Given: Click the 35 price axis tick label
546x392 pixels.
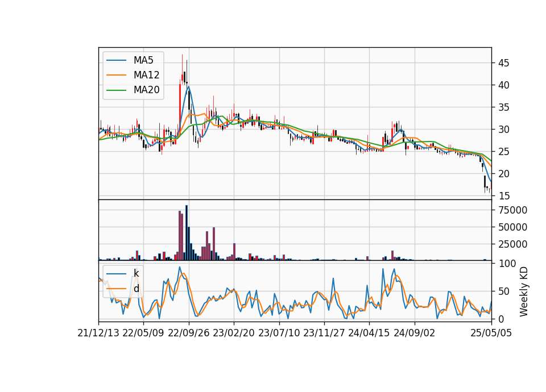Looking at the screenshot, I should [504, 107].
